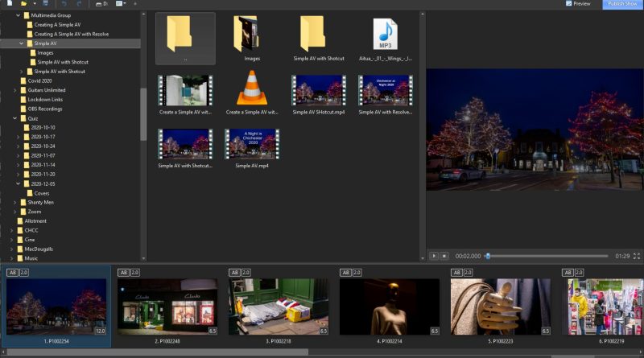Screen dimensions: 644x358
Task: Collapse the Quiz folder in tree
Action: (14, 117)
